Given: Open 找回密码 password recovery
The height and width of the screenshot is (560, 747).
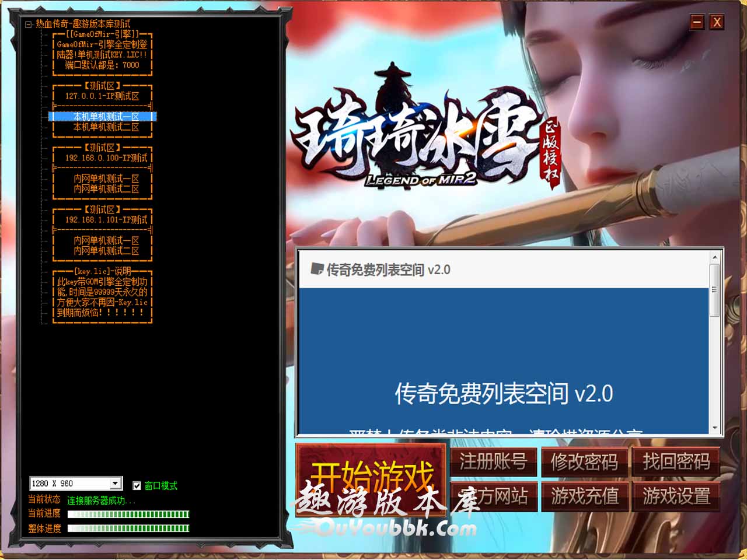Looking at the screenshot, I should tap(676, 462).
